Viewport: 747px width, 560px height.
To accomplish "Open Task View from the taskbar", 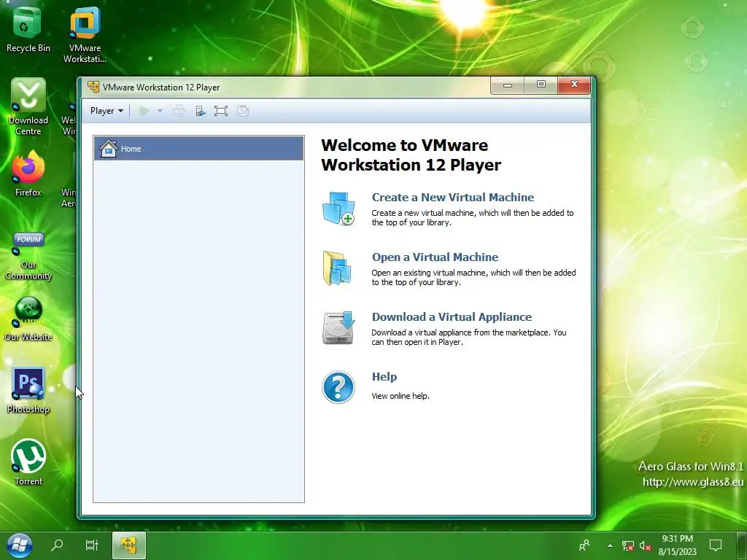I will 91,545.
